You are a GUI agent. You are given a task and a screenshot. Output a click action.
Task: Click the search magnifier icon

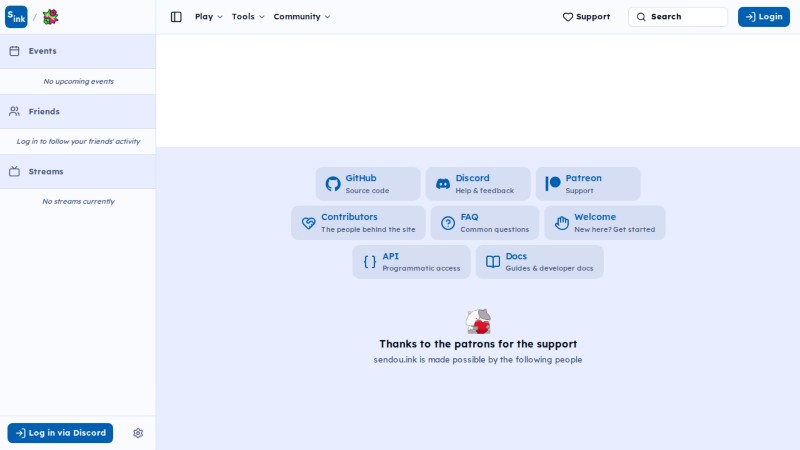641,17
